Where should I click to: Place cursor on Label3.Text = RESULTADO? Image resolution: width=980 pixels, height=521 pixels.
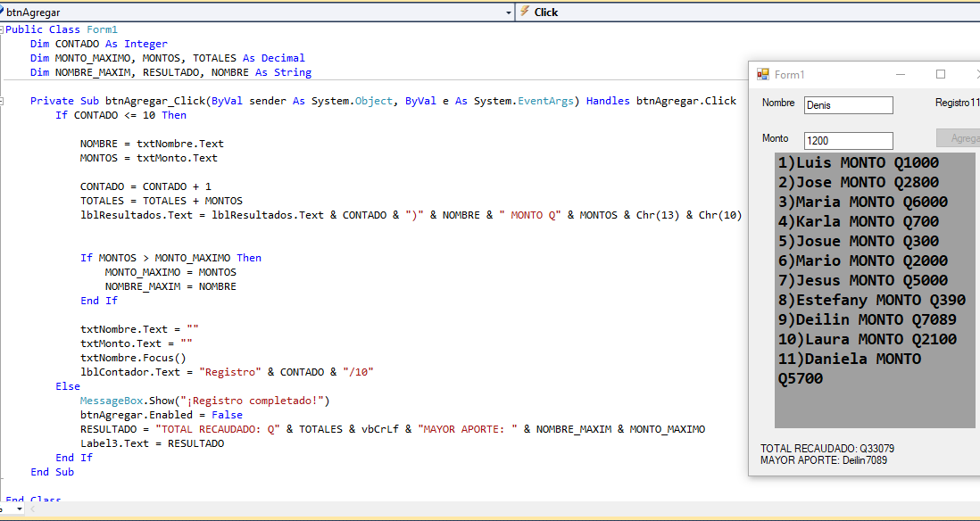(152, 443)
